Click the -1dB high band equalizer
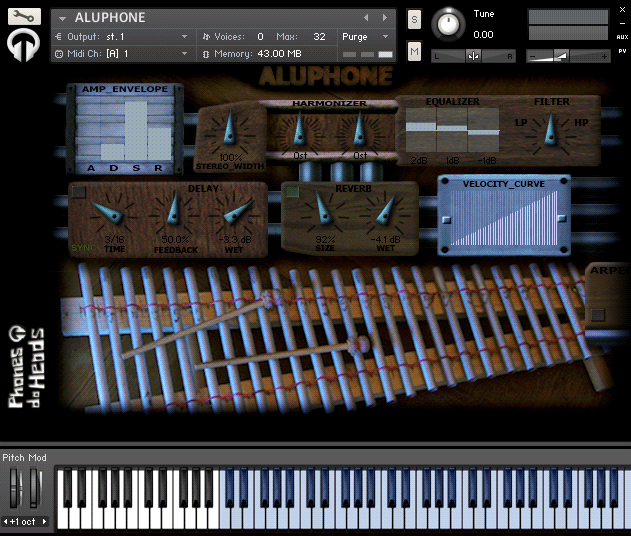Screen dimensions: 631x536 [483, 130]
